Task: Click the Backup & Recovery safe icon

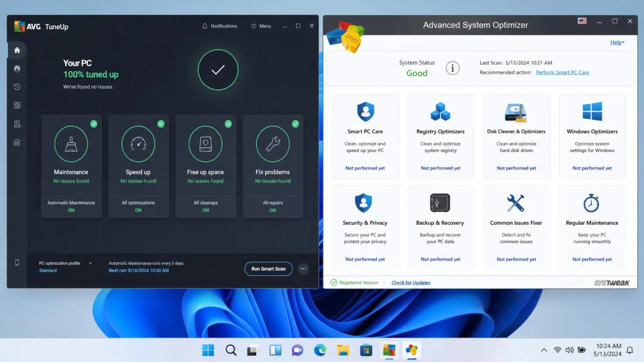Action: pyautogui.click(x=440, y=203)
